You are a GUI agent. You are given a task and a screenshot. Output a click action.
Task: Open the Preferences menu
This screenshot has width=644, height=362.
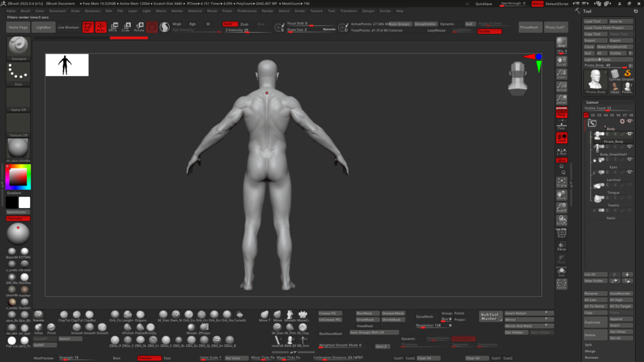pyautogui.click(x=247, y=11)
